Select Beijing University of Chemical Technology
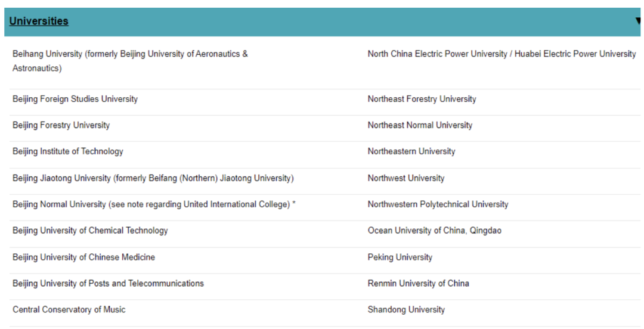644x329 pixels. point(90,231)
